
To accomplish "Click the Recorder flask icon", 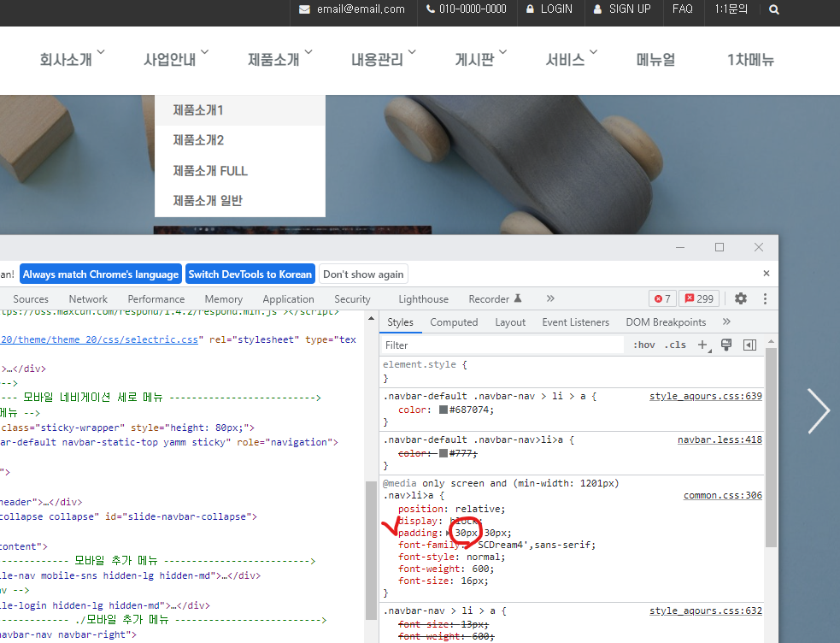I will coord(518,298).
